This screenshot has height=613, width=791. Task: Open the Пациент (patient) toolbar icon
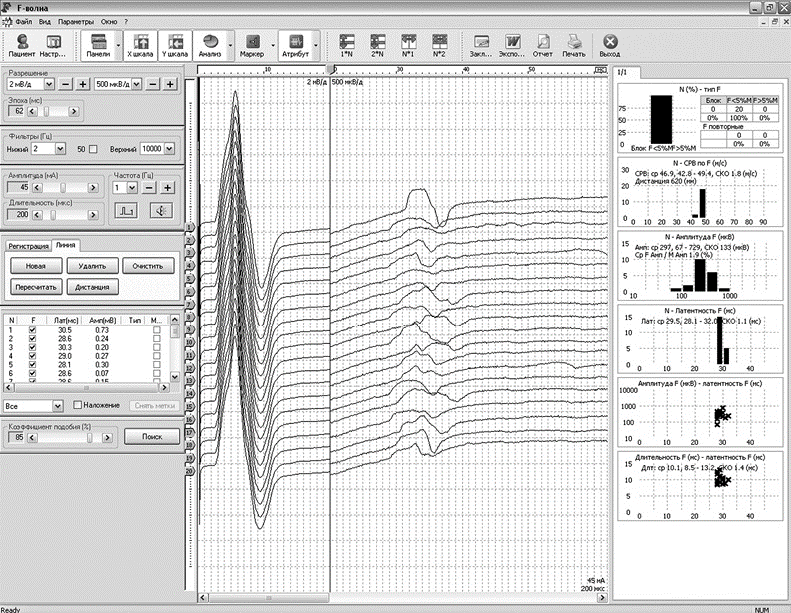(x=22, y=45)
